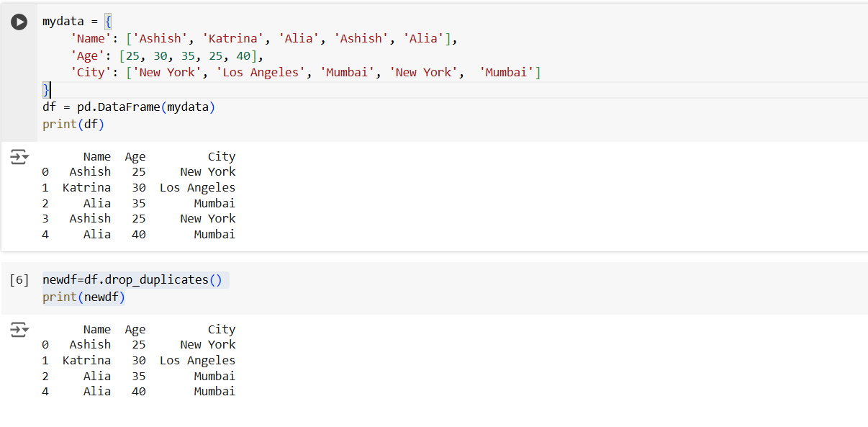Click the execution count [6] indicator
The image size is (868, 427).
(x=19, y=279)
